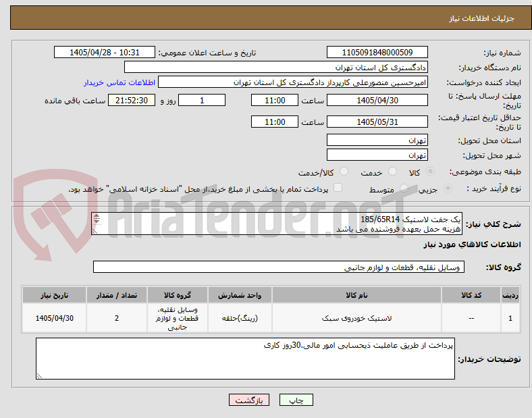Select the متوسط purchase type radio
The height and width of the screenshot is (418, 532).
404,188
